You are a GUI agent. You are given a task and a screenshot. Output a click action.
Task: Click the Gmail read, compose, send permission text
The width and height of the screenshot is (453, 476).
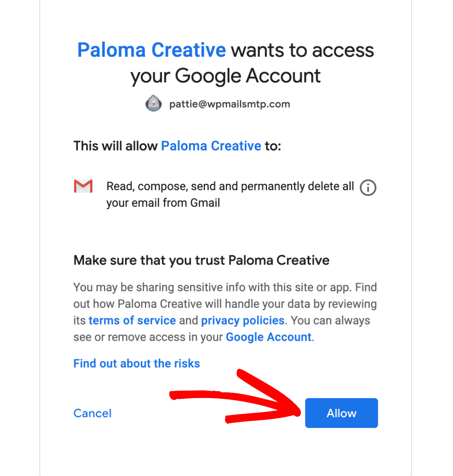(230, 194)
